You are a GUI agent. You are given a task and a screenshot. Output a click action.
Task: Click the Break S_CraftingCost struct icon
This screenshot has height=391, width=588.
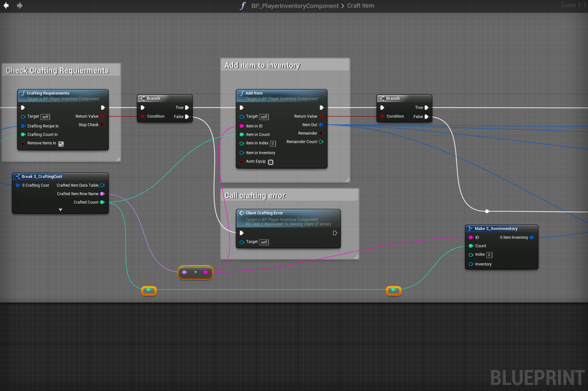point(18,177)
